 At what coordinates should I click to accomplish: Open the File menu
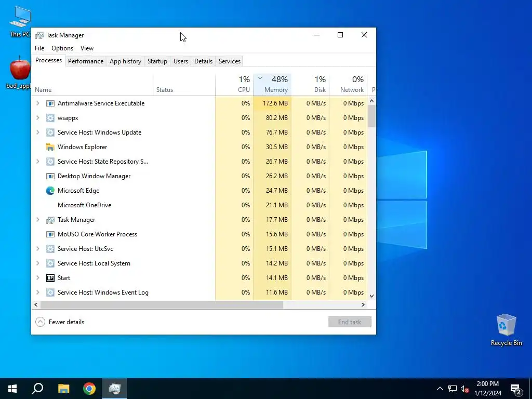(39, 48)
